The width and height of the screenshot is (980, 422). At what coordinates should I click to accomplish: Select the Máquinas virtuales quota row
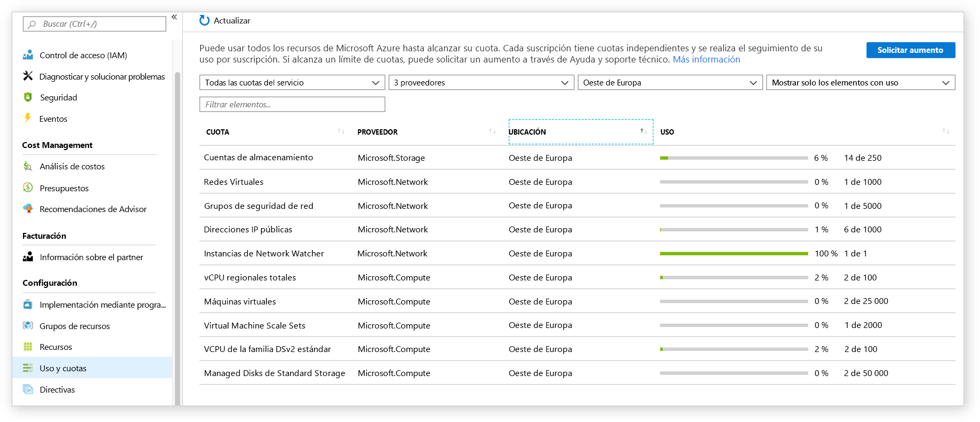tap(577, 301)
